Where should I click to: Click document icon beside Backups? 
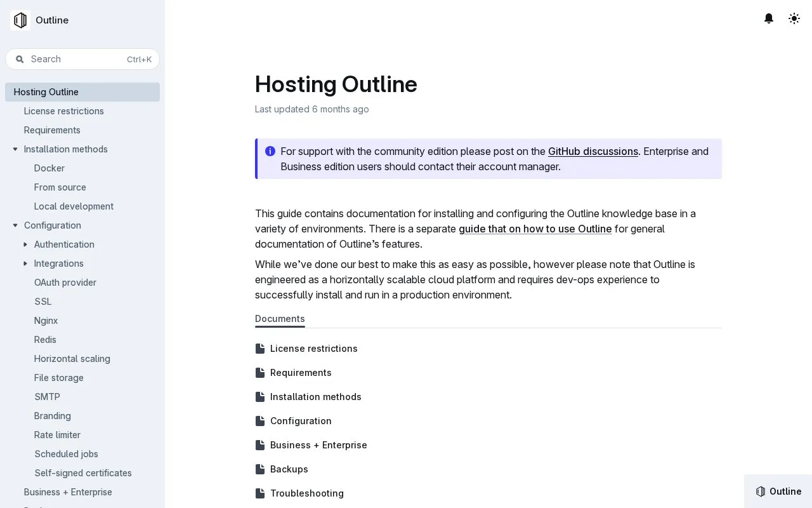pyautogui.click(x=260, y=469)
